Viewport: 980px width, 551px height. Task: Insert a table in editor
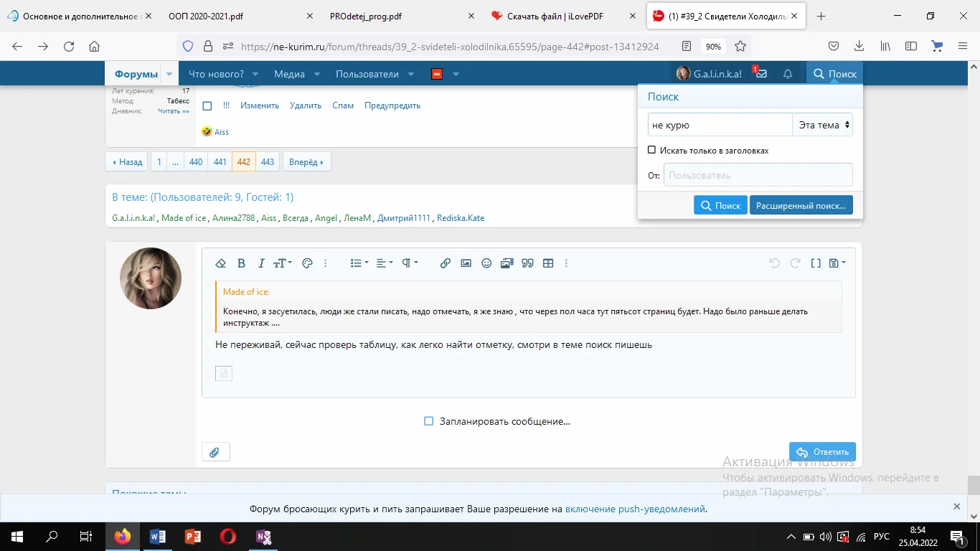point(548,263)
